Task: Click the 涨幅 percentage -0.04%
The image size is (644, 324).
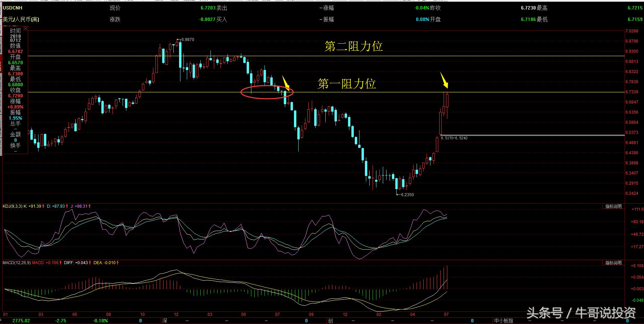Action: (x=422, y=8)
